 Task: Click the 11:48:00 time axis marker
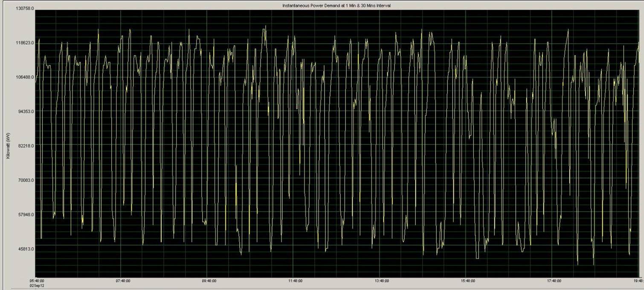point(295,281)
